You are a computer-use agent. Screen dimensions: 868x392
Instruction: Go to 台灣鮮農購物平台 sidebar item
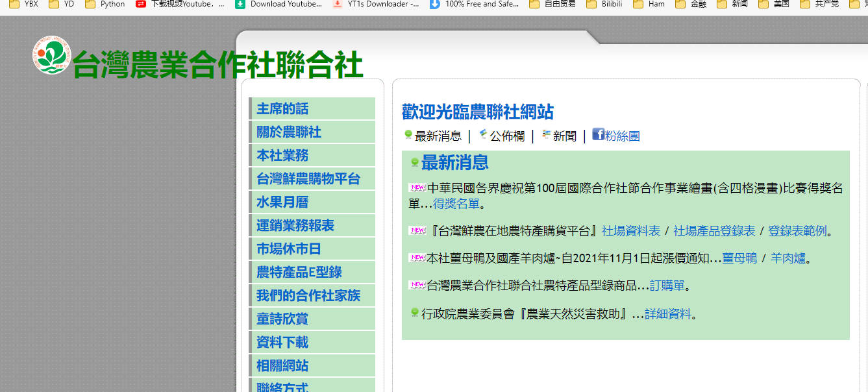point(308,179)
